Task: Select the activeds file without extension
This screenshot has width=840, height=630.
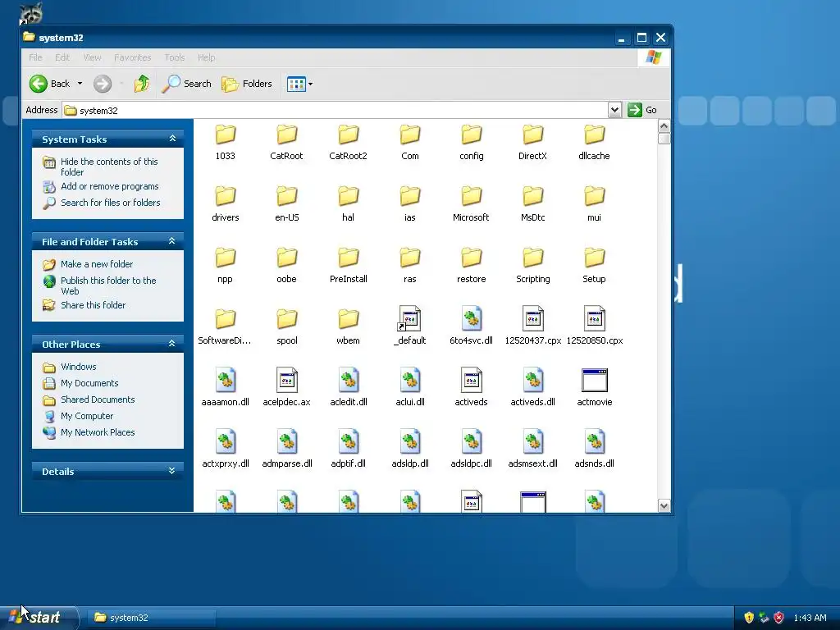Action: [472, 388]
